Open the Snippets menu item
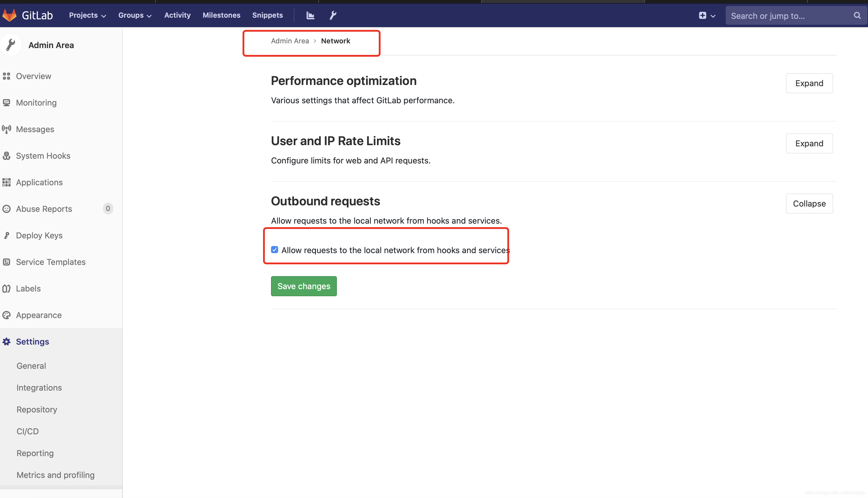 268,15
